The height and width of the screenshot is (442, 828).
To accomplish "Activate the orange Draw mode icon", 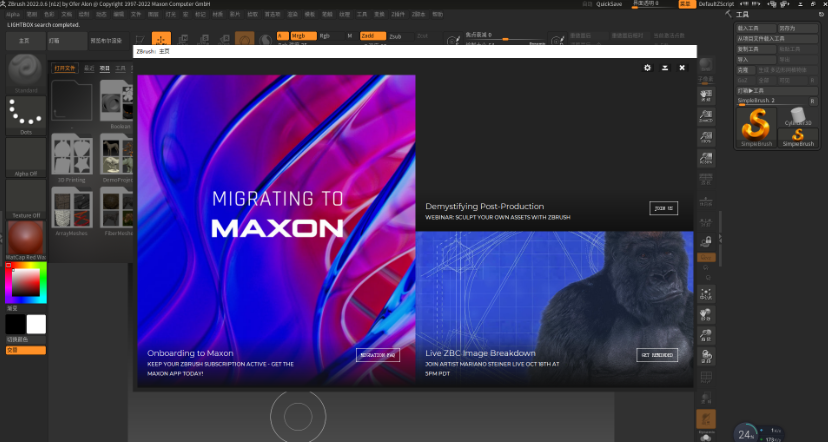I will (245, 39).
